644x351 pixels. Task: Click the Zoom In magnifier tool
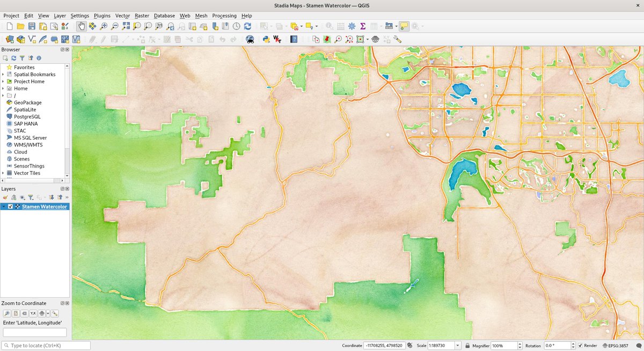point(104,26)
